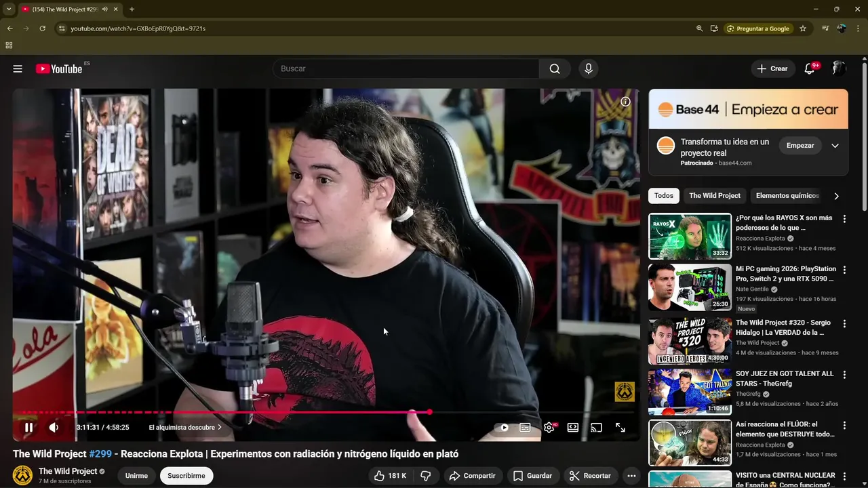Open the browser apps grid shortcut
Image resolution: width=868 pixels, height=488 pixels.
pyautogui.click(x=9, y=45)
